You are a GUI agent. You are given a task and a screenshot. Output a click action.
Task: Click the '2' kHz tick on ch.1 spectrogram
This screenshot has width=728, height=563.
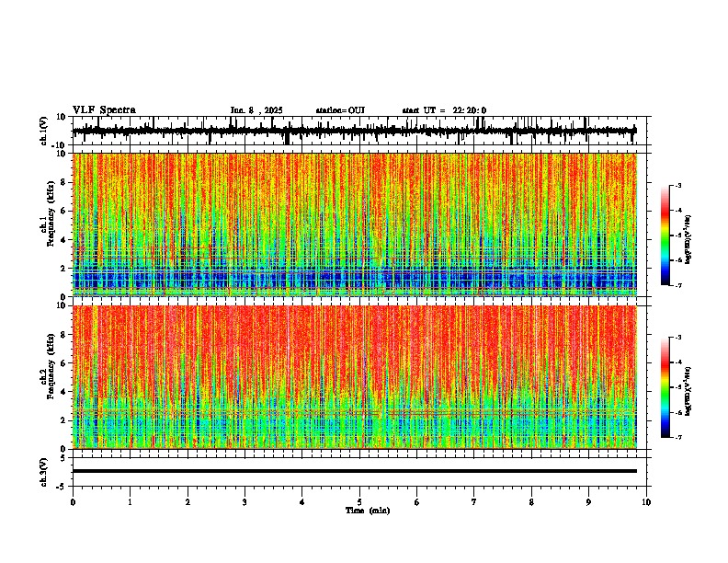[63, 269]
